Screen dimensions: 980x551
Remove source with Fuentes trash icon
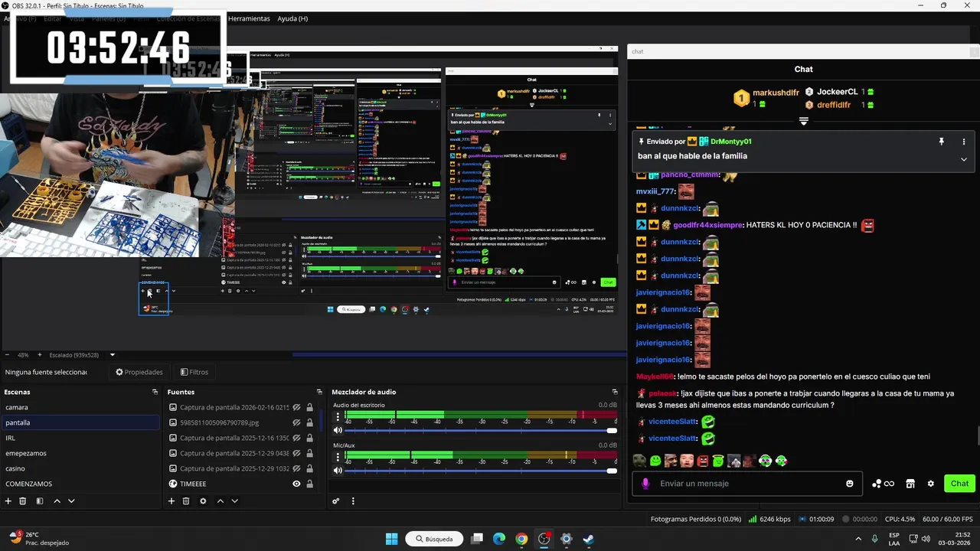click(186, 501)
